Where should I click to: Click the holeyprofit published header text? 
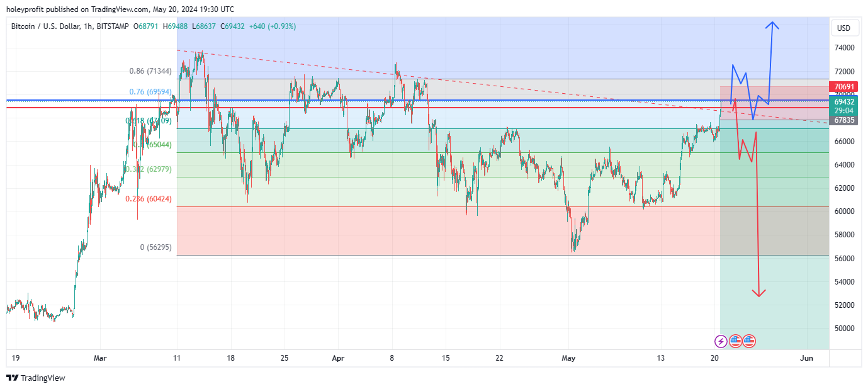tap(121, 9)
